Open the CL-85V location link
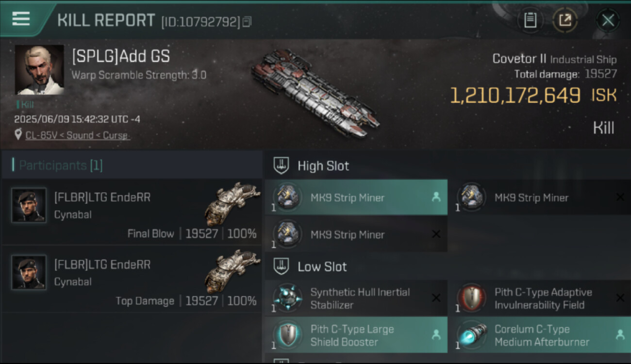631x364 pixels. [78, 135]
